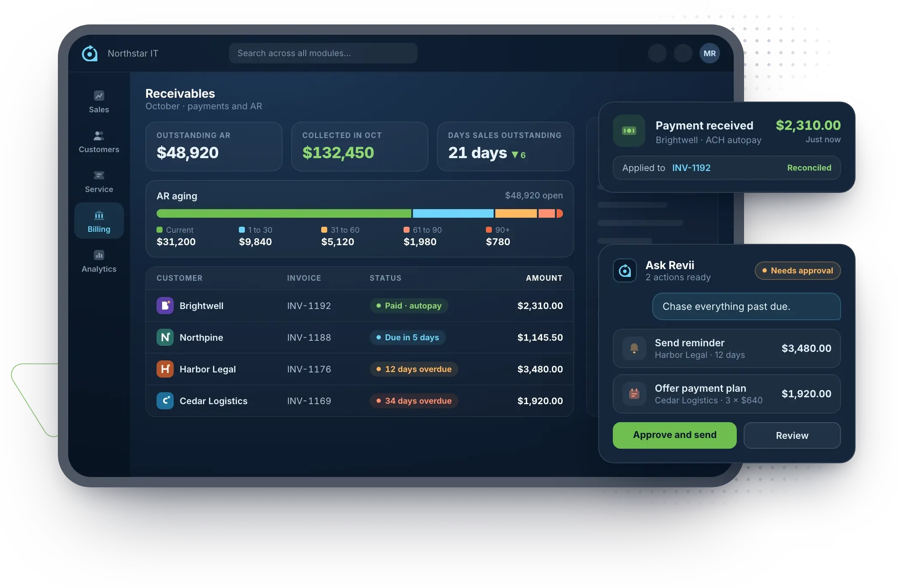This screenshot has width=898, height=588.
Task: Open the INV-1192 link in payment card
Action: coord(691,168)
